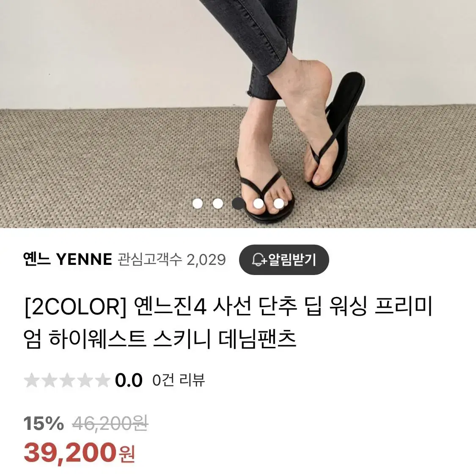The image size is (476, 476).
Task: Subscribe with the 알림받기 button
Action: [x=284, y=260]
